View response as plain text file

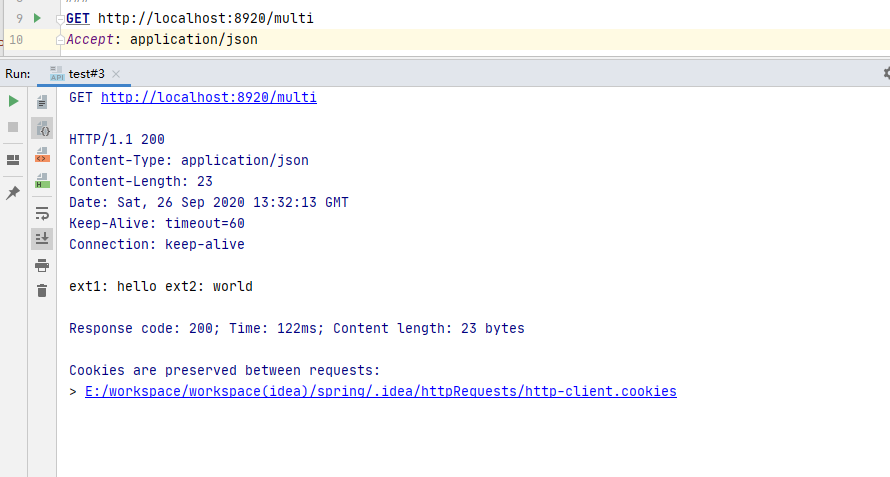coord(42,101)
